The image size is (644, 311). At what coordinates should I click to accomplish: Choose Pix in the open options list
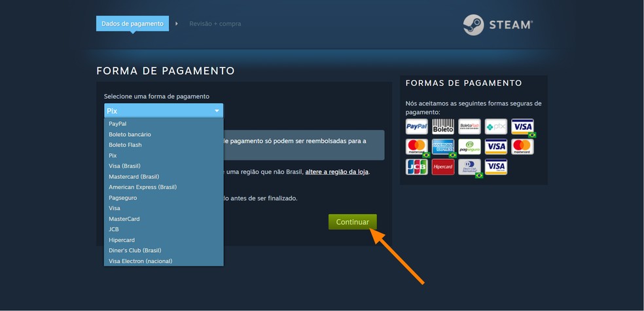(x=164, y=155)
